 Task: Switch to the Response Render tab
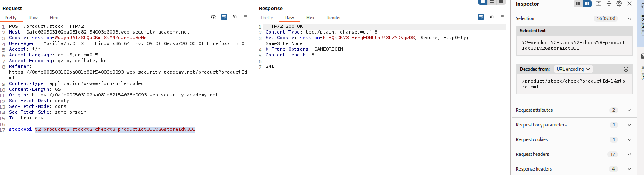[x=333, y=18]
